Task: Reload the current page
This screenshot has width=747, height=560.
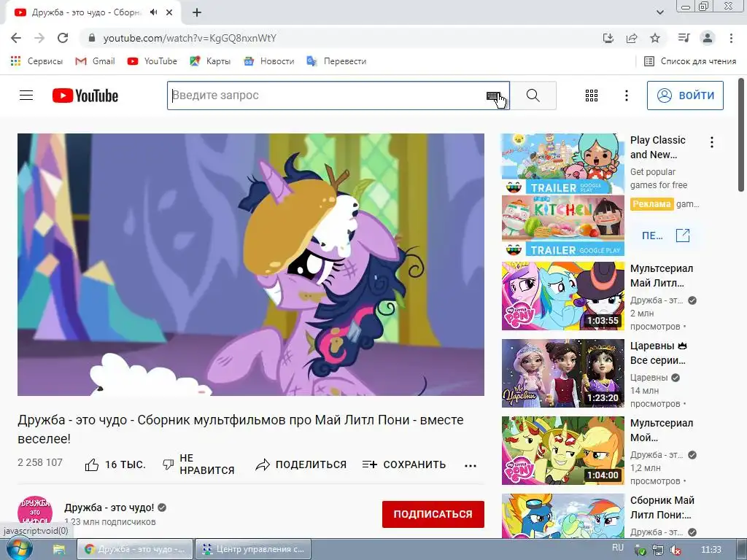Action: (63, 38)
